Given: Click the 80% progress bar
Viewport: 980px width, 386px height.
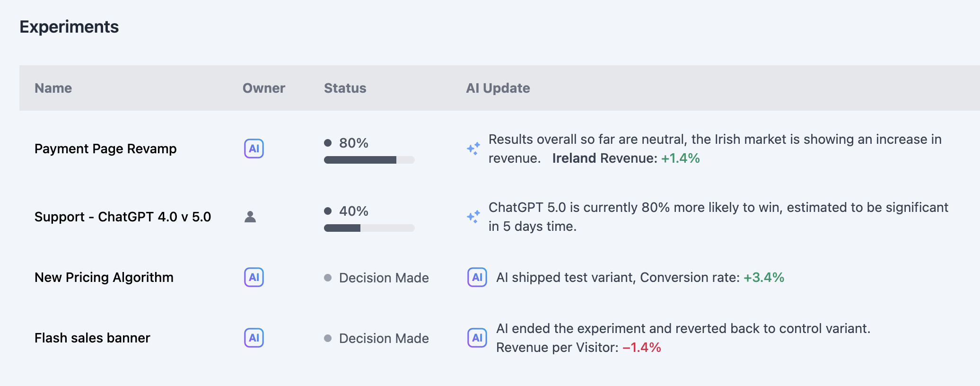Looking at the screenshot, I should pos(369,160).
